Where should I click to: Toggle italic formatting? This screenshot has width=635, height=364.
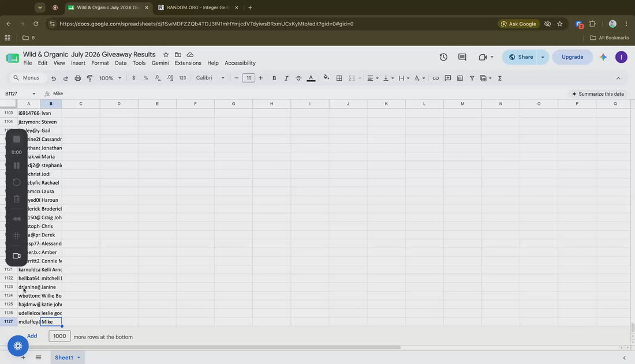(x=286, y=78)
